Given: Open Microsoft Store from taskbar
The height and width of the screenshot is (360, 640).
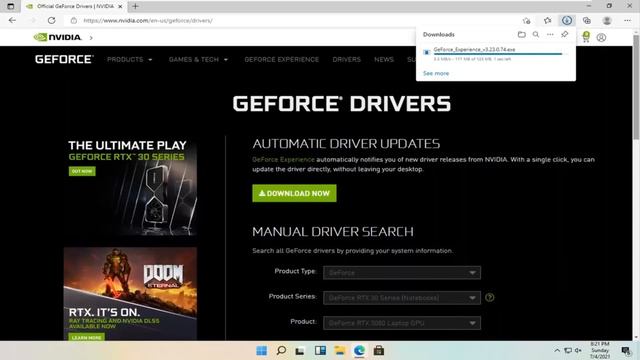Looking at the screenshot, I should tap(379, 351).
